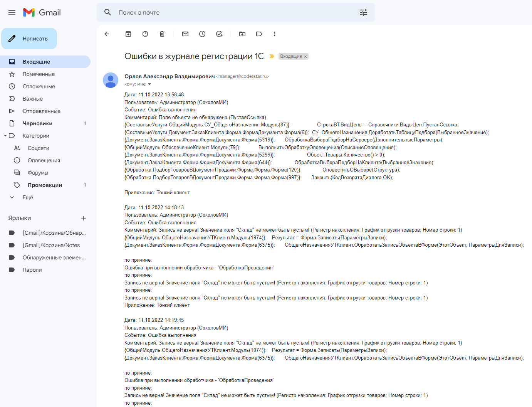532x407 pixels.
Task: Open the Обнаруженные элемен... label
Action: tap(45, 257)
